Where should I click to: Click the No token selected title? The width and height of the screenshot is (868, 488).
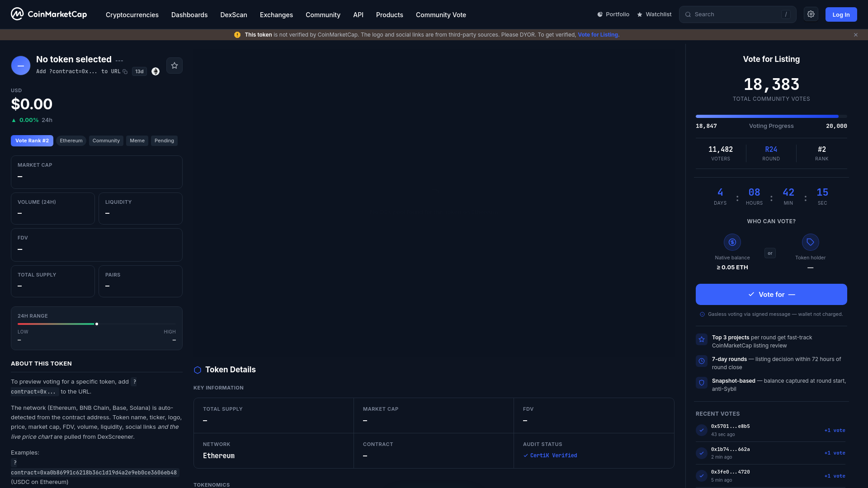[x=74, y=60]
